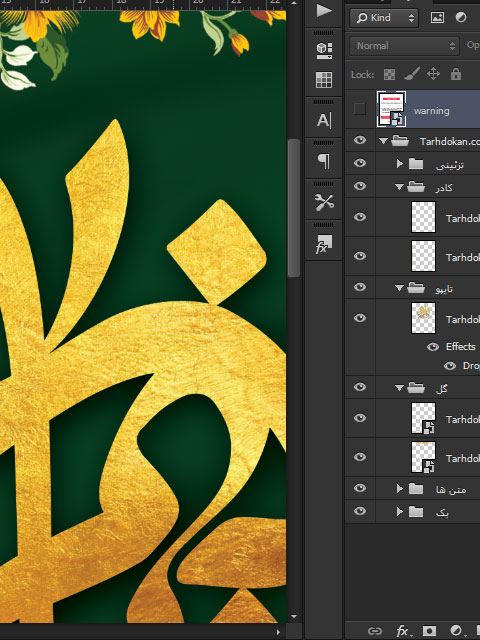The width and height of the screenshot is (480, 640).
Task: Hide first layer inside کادر group
Action: tap(360, 217)
